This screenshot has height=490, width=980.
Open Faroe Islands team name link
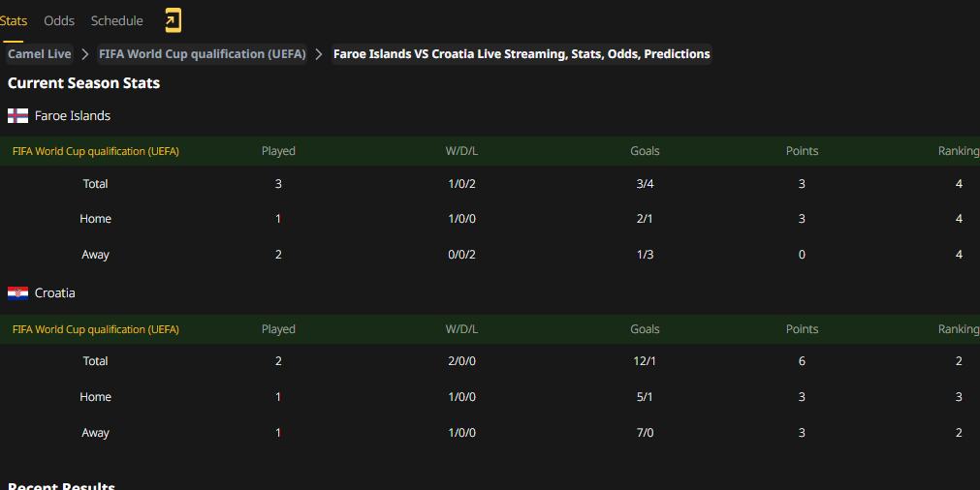[73, 115]
